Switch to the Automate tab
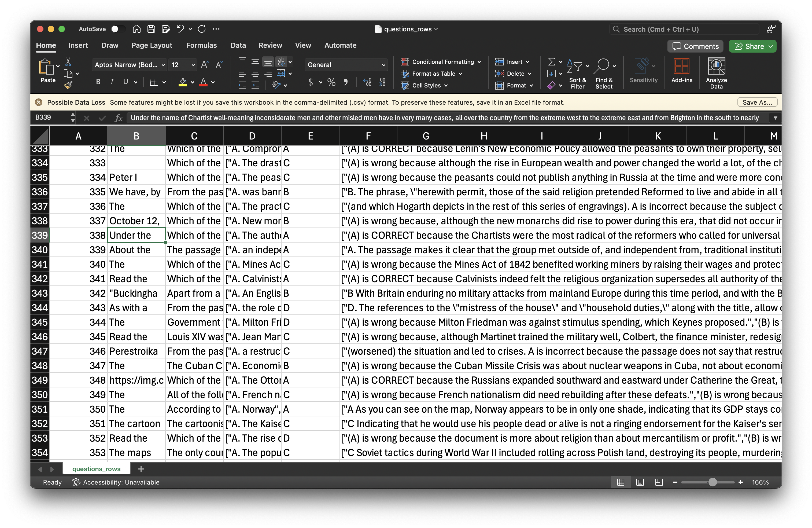The image size is (812, 528). pos(340,45)
